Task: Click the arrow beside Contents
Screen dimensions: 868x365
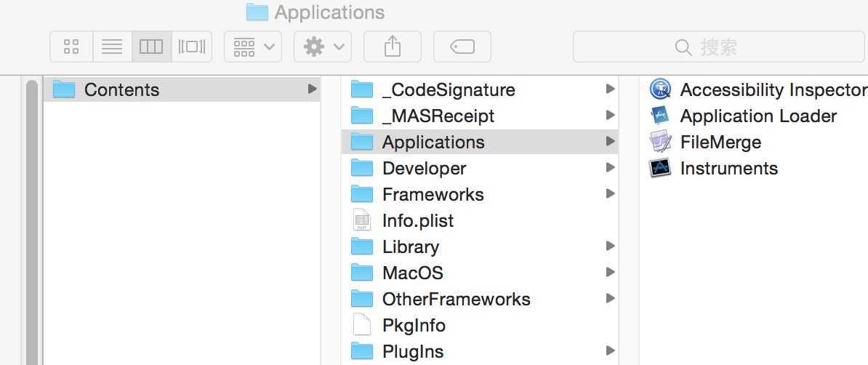Action: [x=312, y=89]
